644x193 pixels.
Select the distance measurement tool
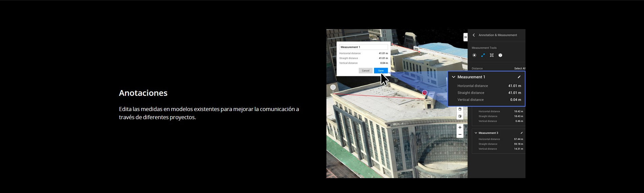[483, 55]
